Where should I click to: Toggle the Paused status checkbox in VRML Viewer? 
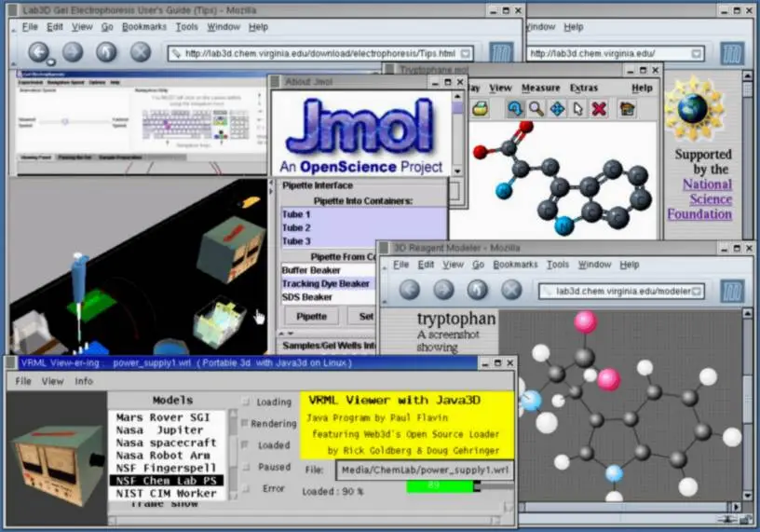click(x=246, y=467)
